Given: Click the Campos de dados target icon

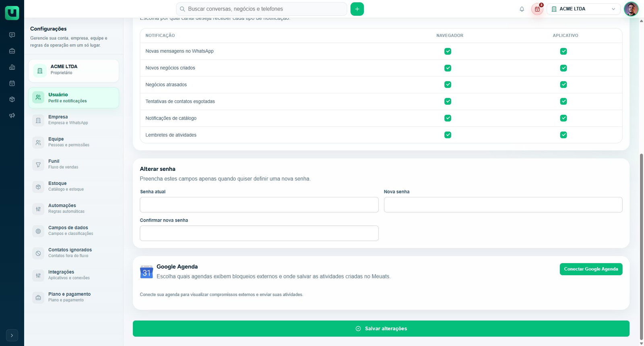Looking at the screenshot, I should [x=38, y=231].
